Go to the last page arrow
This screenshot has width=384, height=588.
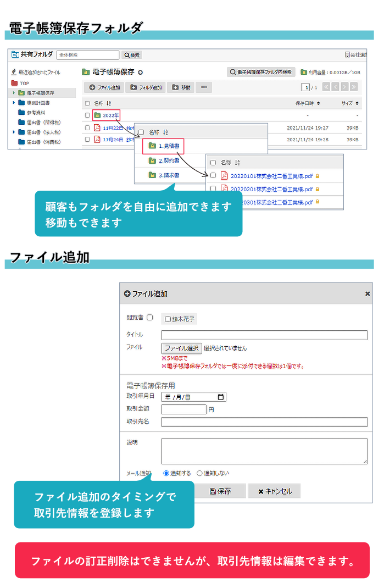pyautogui.click(x=354, y=87)
